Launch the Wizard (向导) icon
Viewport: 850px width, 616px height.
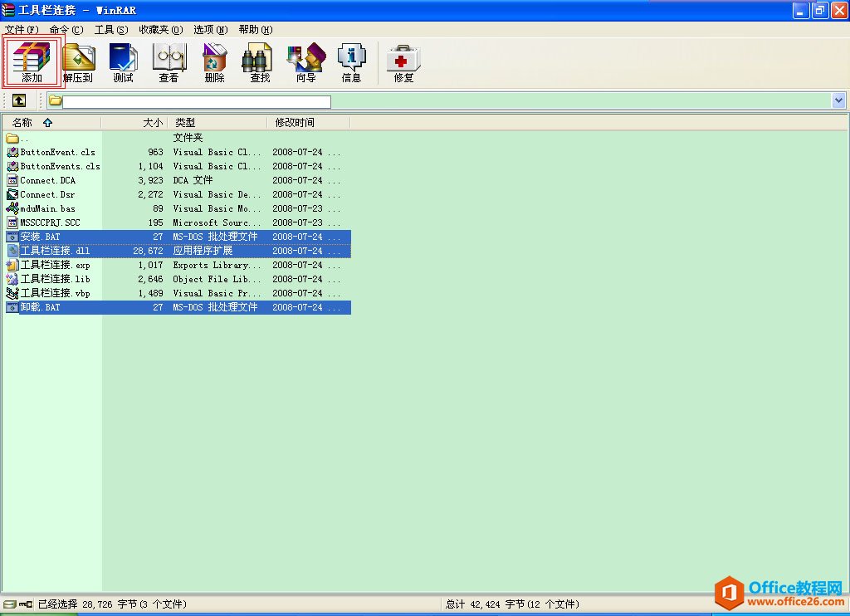pos(305,61)
